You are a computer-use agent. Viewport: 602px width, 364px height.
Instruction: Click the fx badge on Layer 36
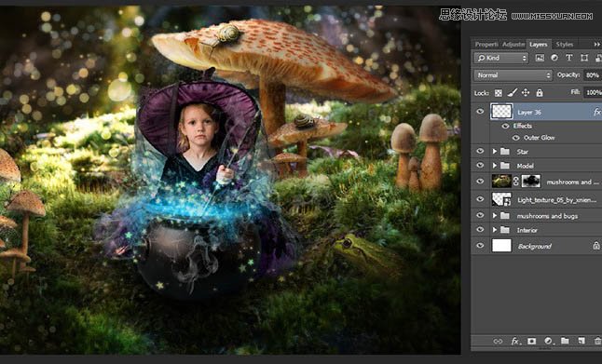pyautogui.click(x=597, y=112)
